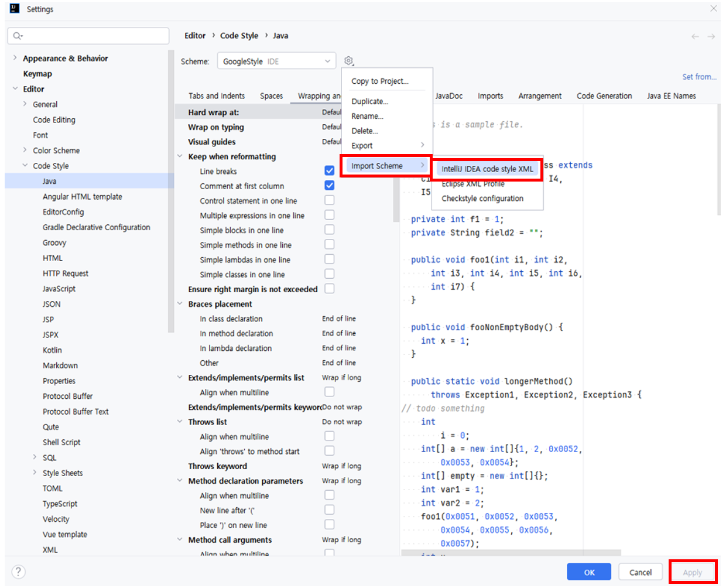The width and height of the screenshot is (726, 588).
Task: Open the Scheme GoogleStyle dropdown
Action: (276, 61)
